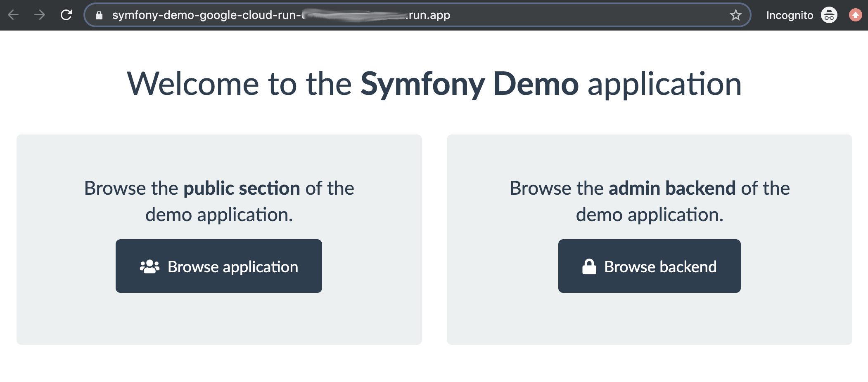Open the Incognito profile icon
Image resolution: width=868 pixels, height=382 pixels.
(x=829, y=15)
